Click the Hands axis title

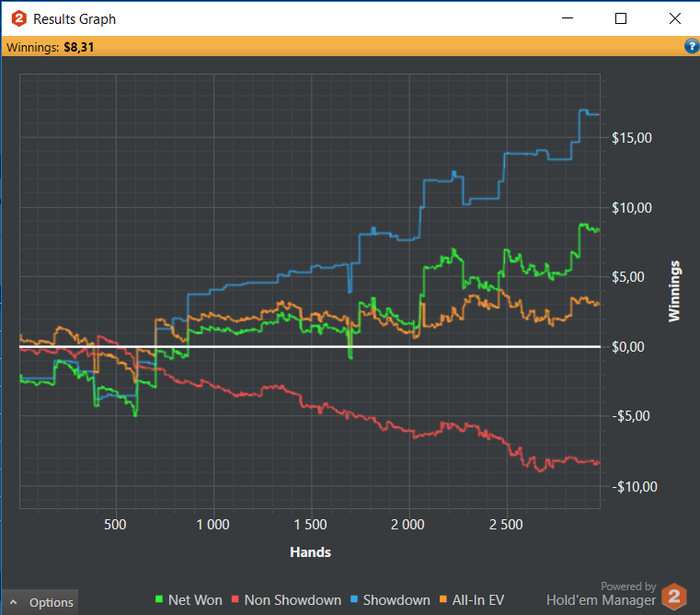[310, 552]
